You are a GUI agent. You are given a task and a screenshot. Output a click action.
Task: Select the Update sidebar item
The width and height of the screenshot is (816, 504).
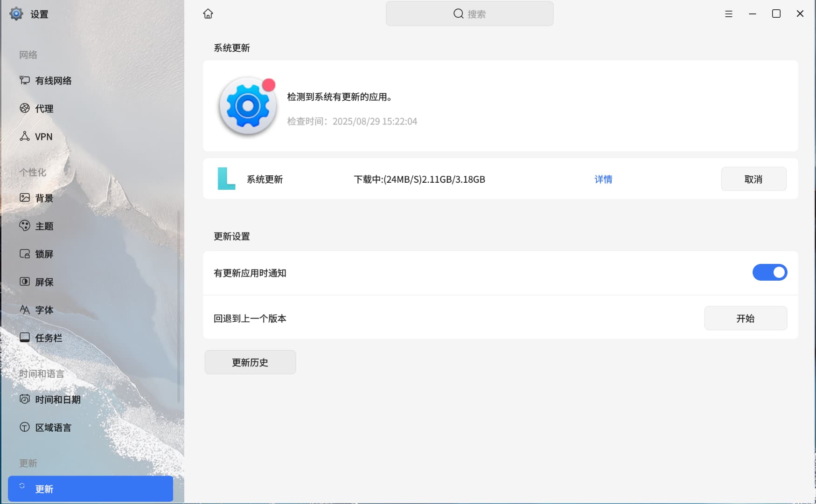pyautogui.click(x=91, y=489)
